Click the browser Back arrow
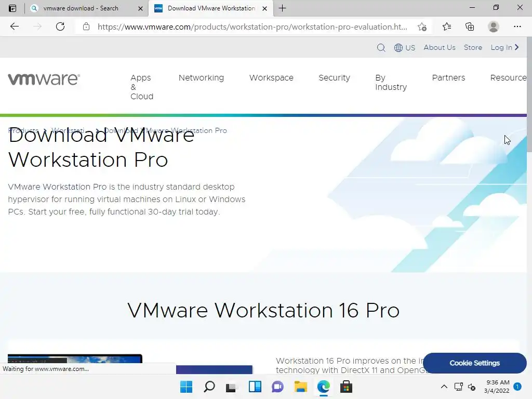532x399 pixels. 14,26
